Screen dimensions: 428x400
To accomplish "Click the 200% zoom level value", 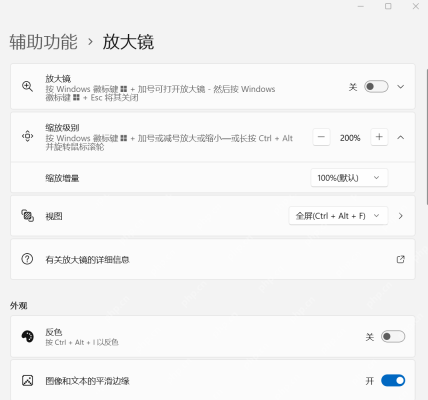I will [x=350, y=138].
